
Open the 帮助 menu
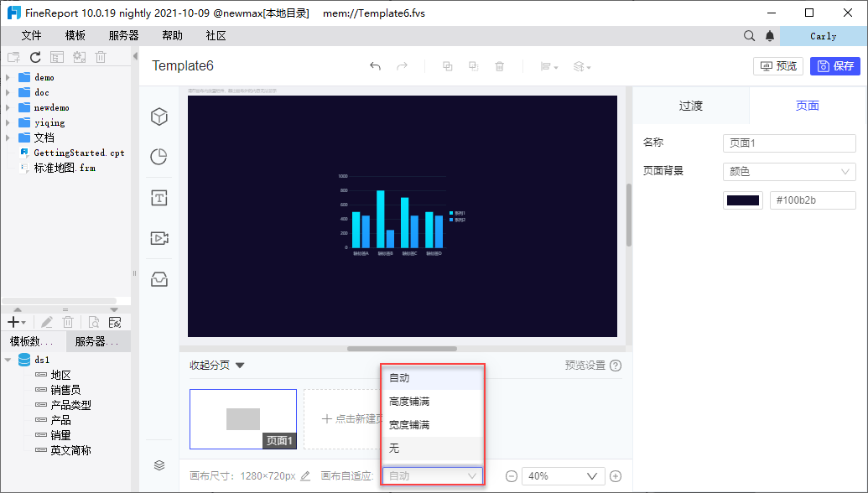click(x=172, y=36)
